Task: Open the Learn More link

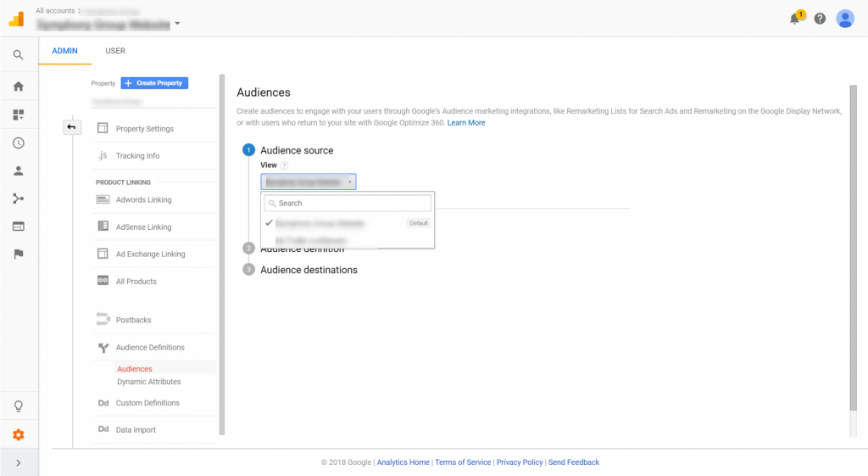Action: pyautogui.click(x=466, y=123)
